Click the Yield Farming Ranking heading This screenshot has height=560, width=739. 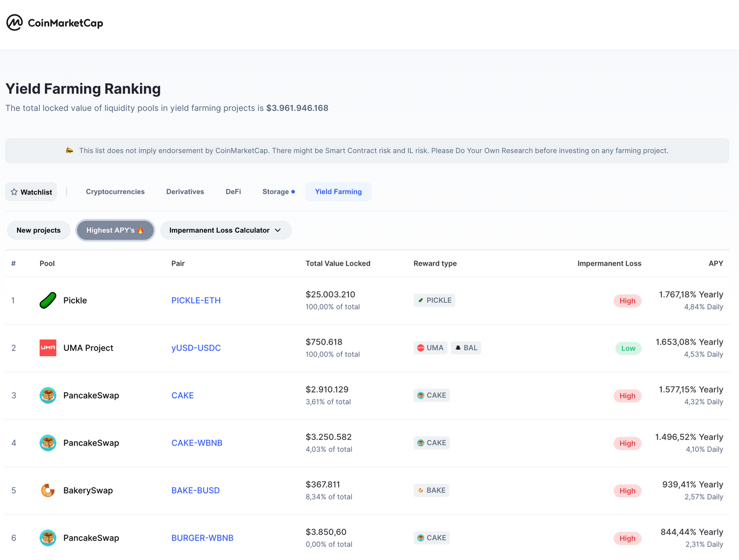(83, 89)
